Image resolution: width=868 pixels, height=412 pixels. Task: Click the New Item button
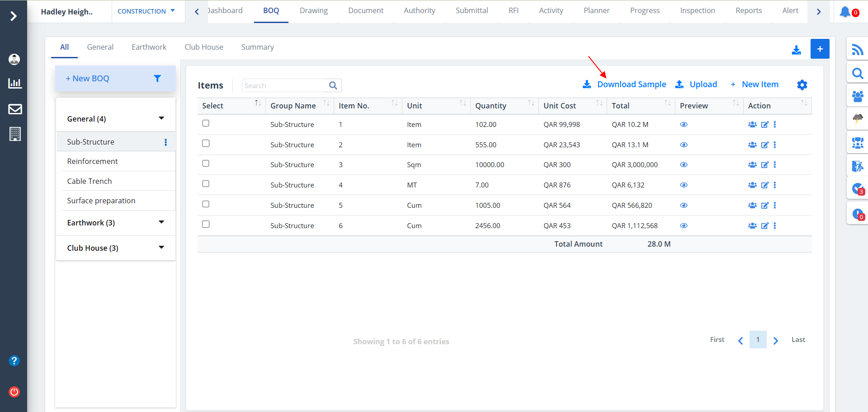759,84
